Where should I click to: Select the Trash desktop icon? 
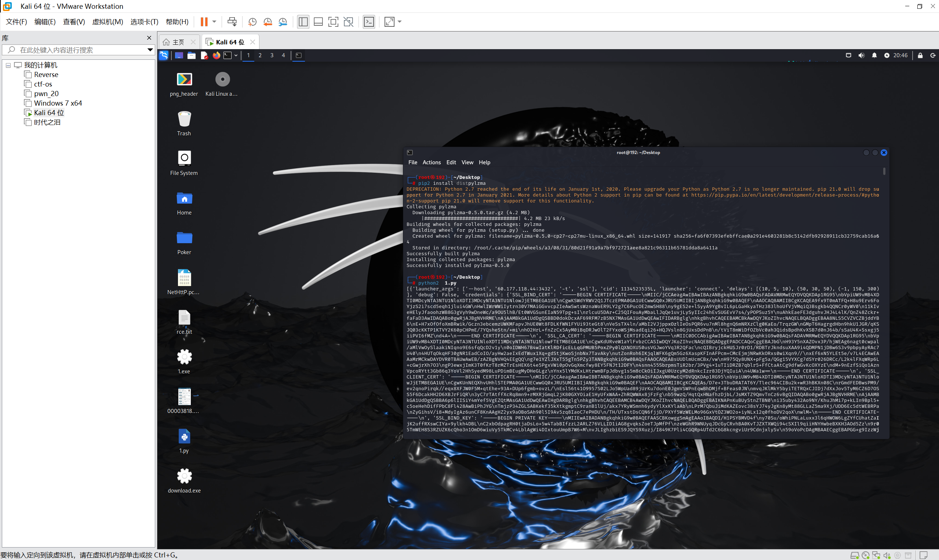(x=184, y=123)
